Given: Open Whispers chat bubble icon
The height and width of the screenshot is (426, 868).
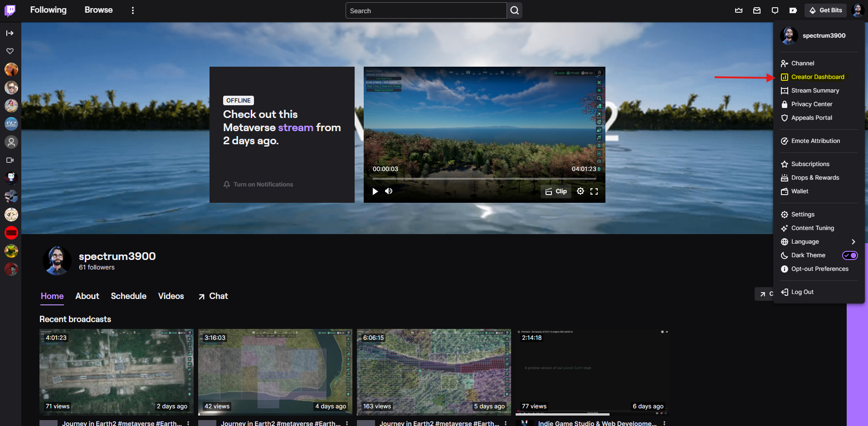Looking at the screenshot, I should [x=775, y=10].
